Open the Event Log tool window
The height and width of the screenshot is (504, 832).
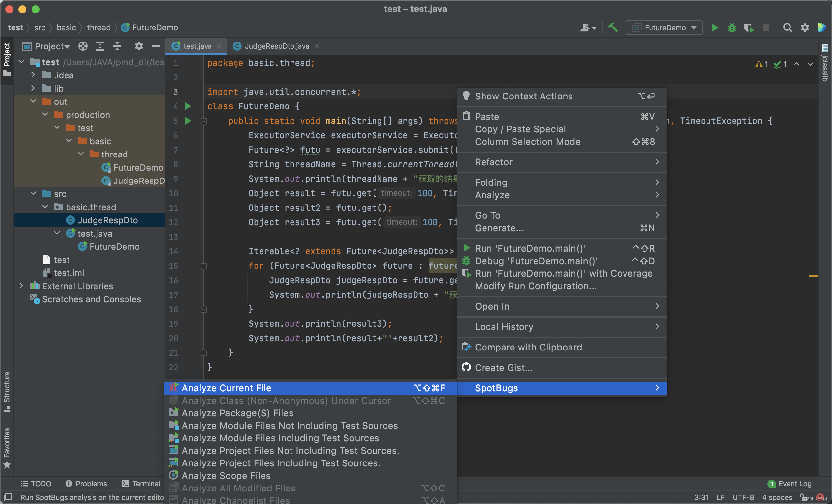[789, 483]
